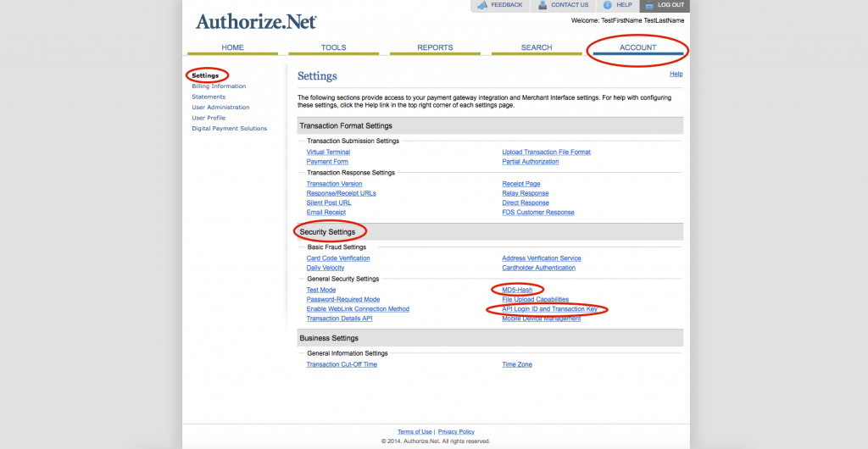Screen dimensions: 868x449
Task: Select the ACCOUNT tab
Action: pyautogui.click(x=637, y=48)
